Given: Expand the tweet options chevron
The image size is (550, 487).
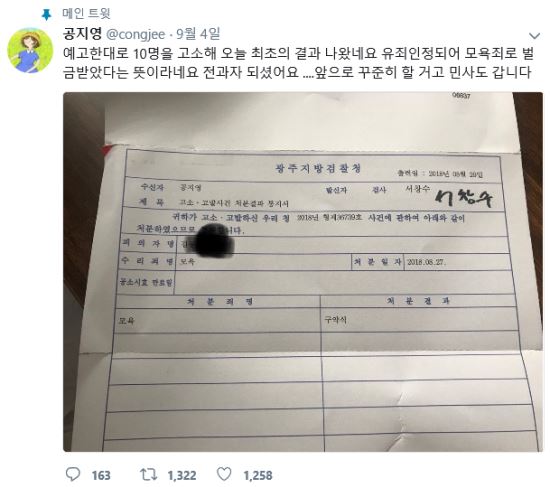Looking at the screenshot, I should point(534,36).
